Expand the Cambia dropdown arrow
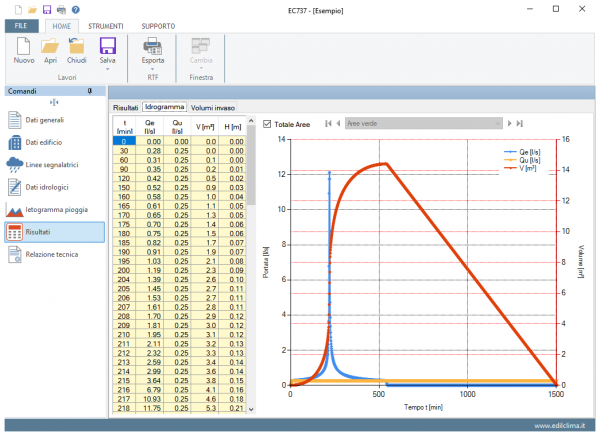This screenshot has height=436, width=600. pos(201,69)
